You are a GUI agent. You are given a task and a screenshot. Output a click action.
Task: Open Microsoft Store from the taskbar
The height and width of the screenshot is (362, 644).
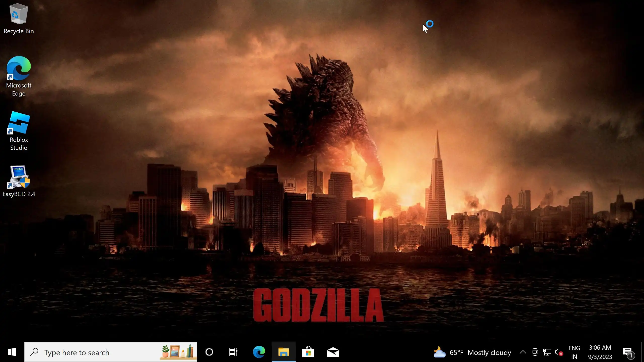(308, 352)
